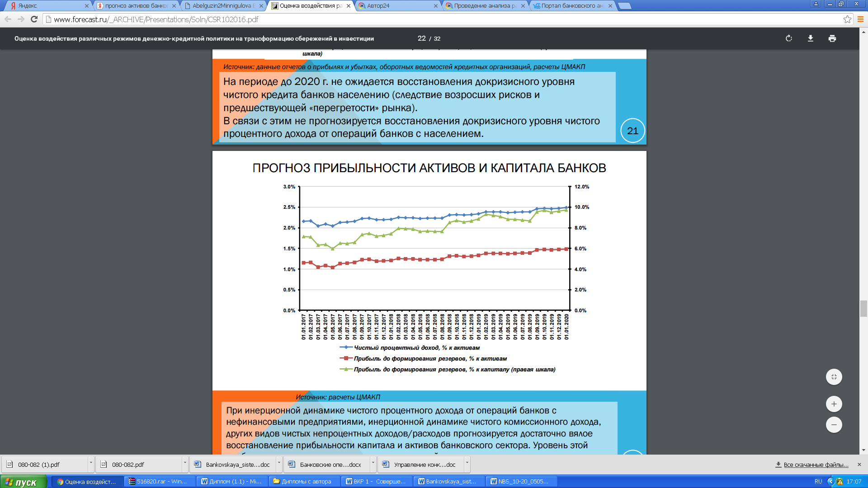Viewport: 868px width, 488px height.
Task: Switch to Bankovskaya_sist Word taskbar item
Action: point(449,482)
